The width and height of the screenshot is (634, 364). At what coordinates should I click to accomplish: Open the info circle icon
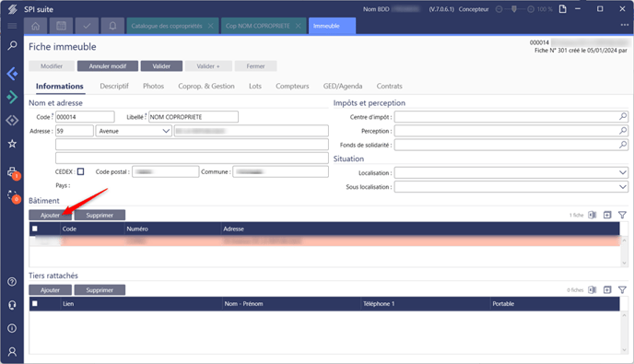point(12,328)
